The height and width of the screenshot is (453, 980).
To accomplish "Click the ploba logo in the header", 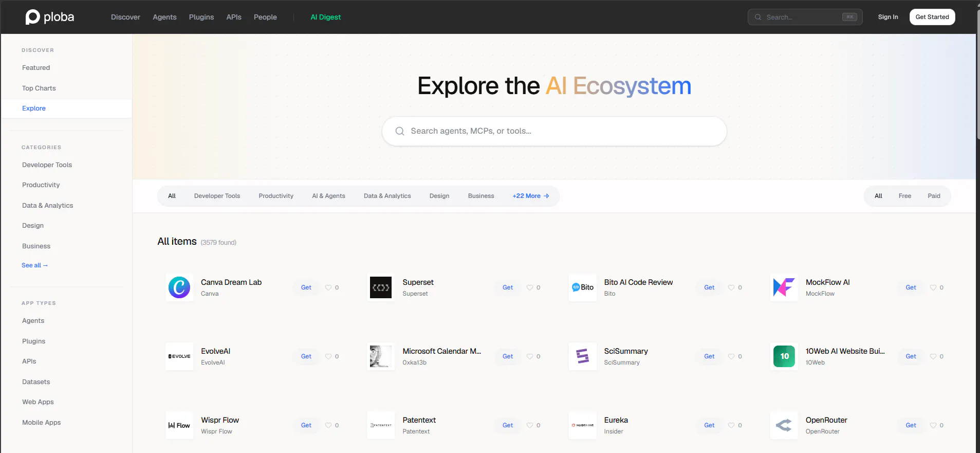I will [50, 17].
